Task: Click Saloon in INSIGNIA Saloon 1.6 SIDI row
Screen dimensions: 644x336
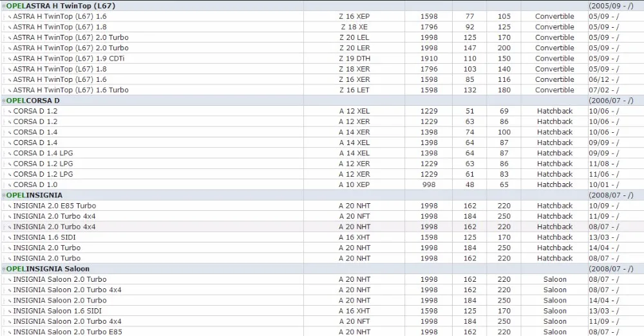Action: [x=554, y=311]
